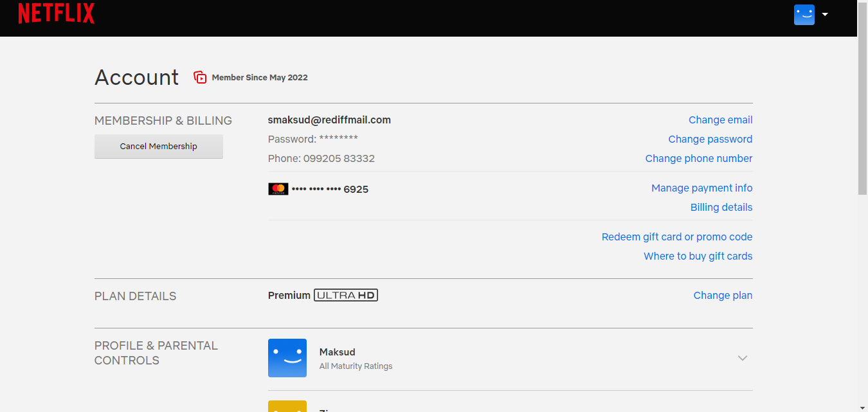Expand the Maksud profile chevron
Image resolution: width=868 pixels, height=412 pixels.
pos(743,358)
